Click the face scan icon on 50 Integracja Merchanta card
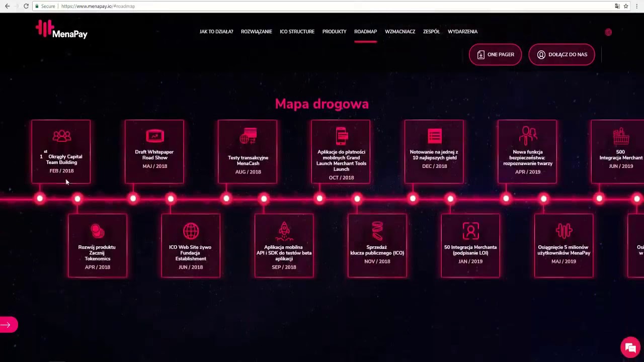This screenshot has width=644, height=362. point(470,231)
